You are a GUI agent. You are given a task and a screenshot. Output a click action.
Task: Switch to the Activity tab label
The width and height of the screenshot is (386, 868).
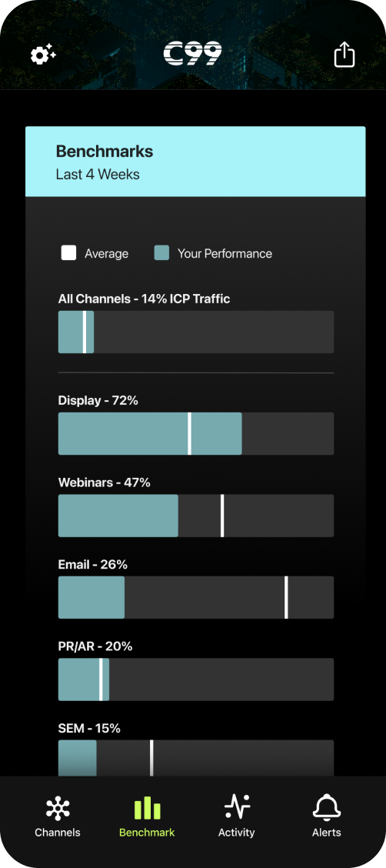click(x=237, y=833)
